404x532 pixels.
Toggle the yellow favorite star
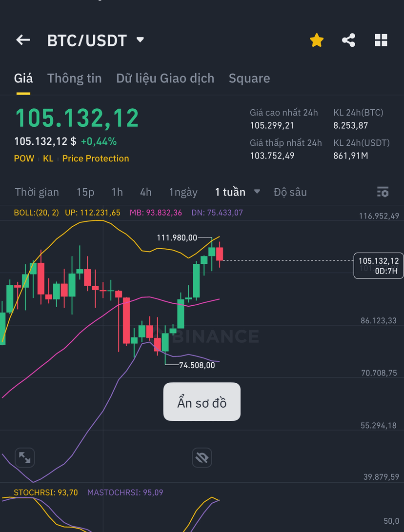317,40
